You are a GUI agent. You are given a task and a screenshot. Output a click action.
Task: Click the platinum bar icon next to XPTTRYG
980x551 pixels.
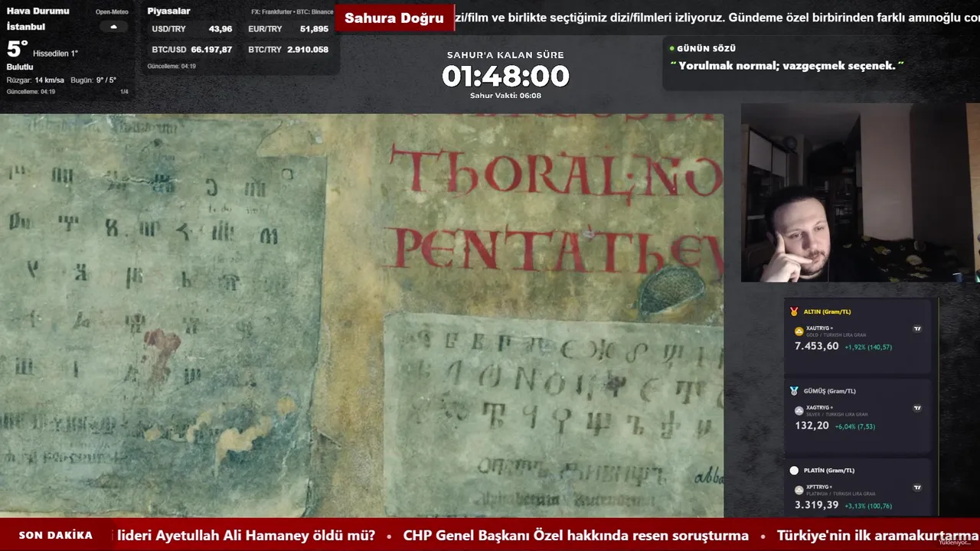click(x=799, y=490)
